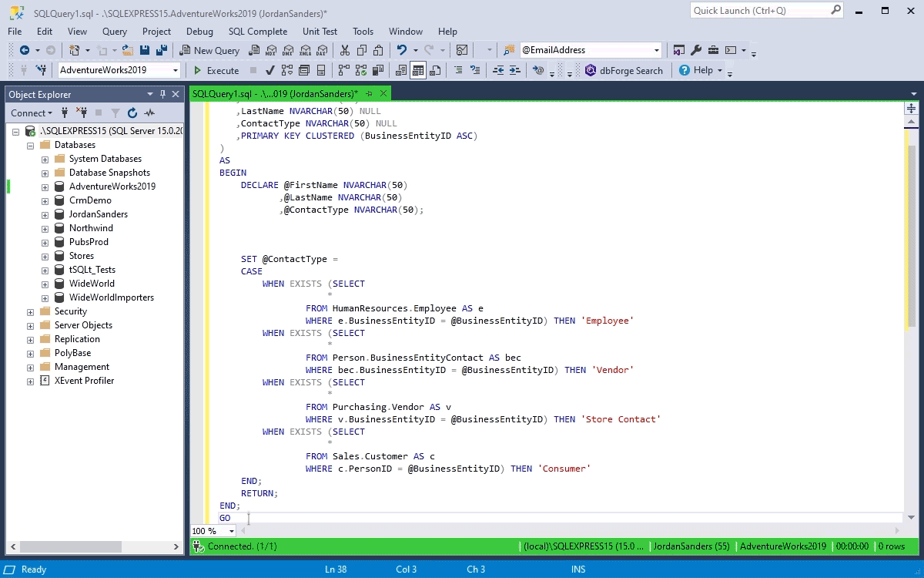Click the wrench Properties icon
Image resolution: width=924 pixels, height=578 pixels.
point(696,50)
